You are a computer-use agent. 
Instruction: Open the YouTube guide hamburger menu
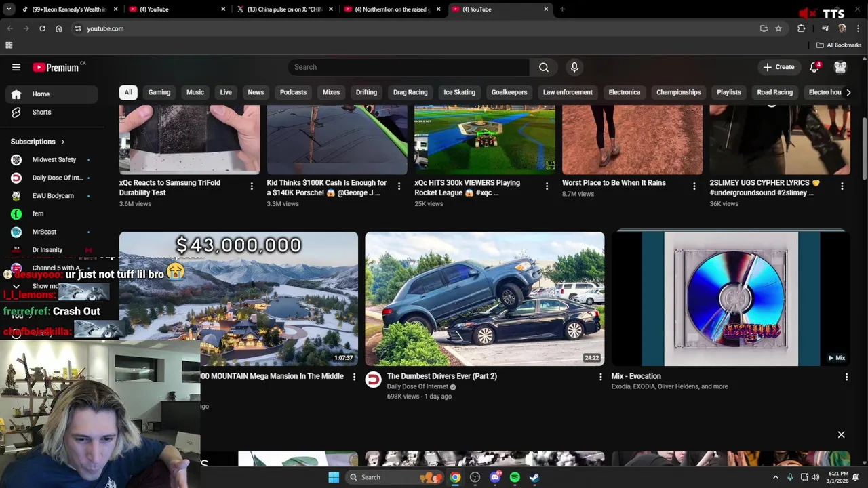(16, 67)
